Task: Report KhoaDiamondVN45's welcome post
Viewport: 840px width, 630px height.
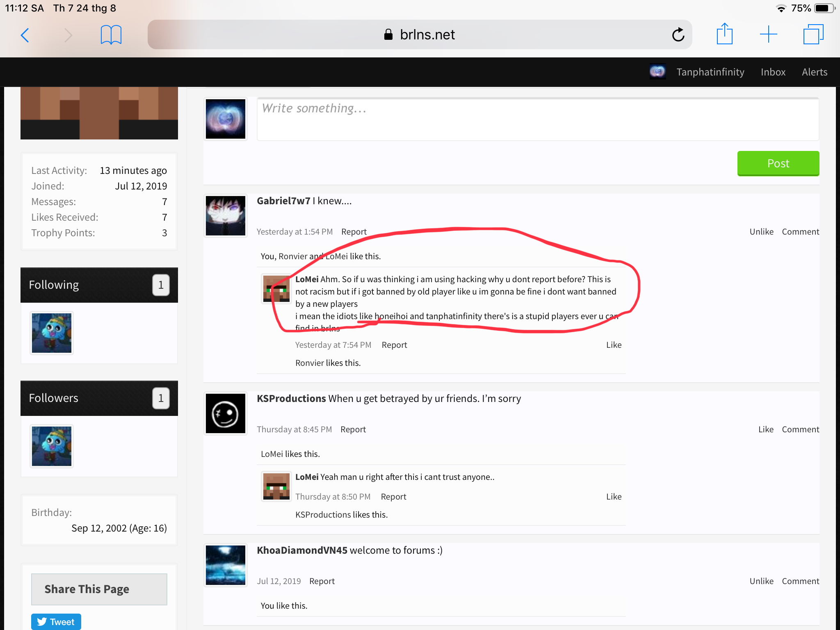Action: [322, 581]
